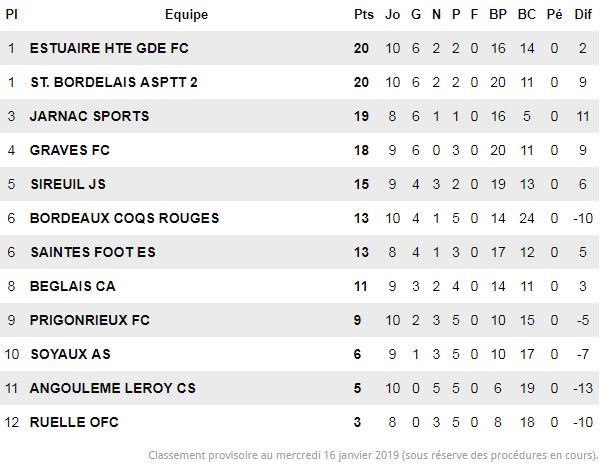Select PRIGONRIEUX FC in table
Screen dimensions: 601x470
pos(90,320)
